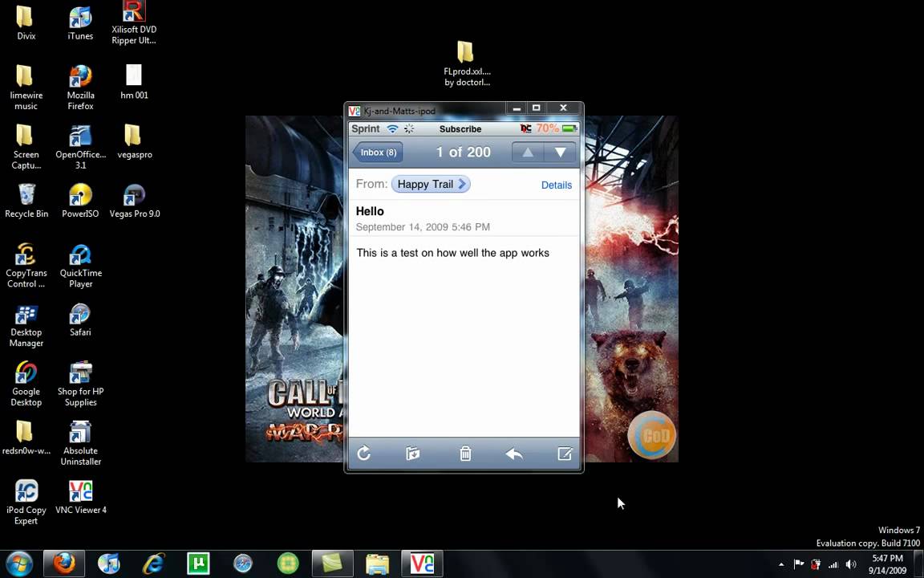
Task: Show hidden tray icons arrow
Action: (x=781, y=564)
